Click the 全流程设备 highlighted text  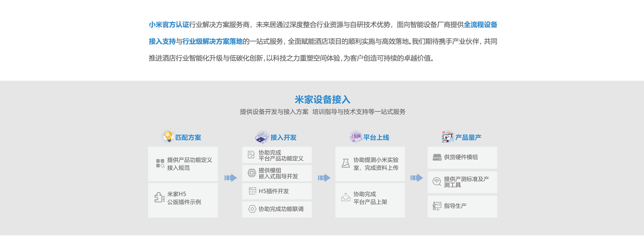(481, 25)
